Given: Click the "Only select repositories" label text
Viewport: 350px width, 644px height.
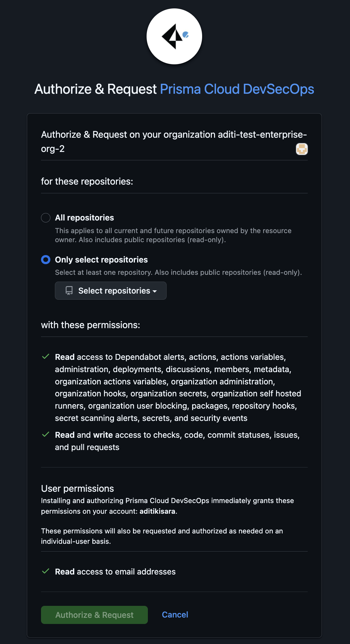Looking at the screenshot, I should (x=101, y=260).
